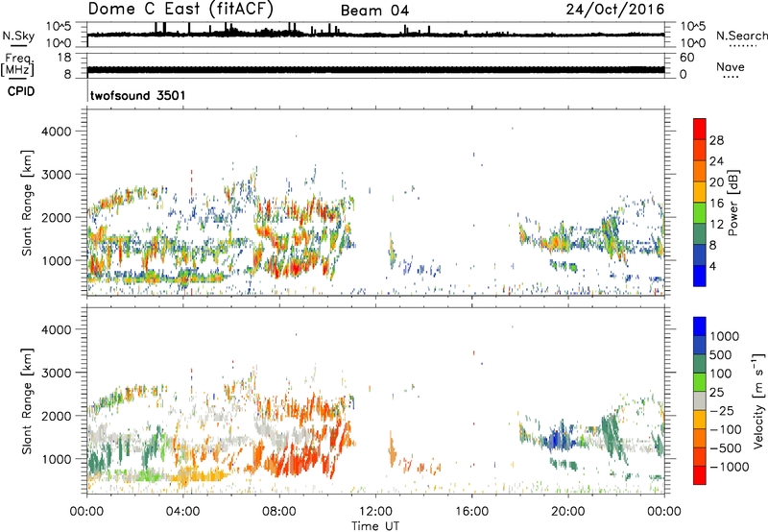768x532 pixels.
Task: Click the 'Power [dB]' colorbar label
Action: (732, 203)
